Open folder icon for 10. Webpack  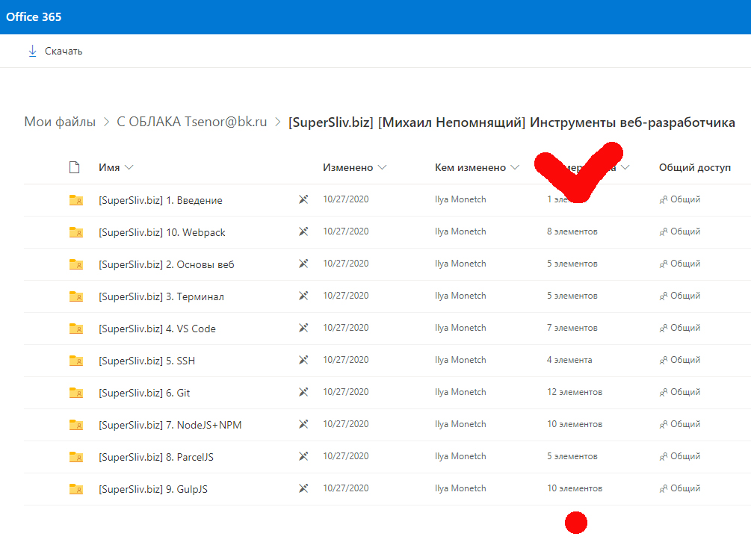click(x=76, y=232)
